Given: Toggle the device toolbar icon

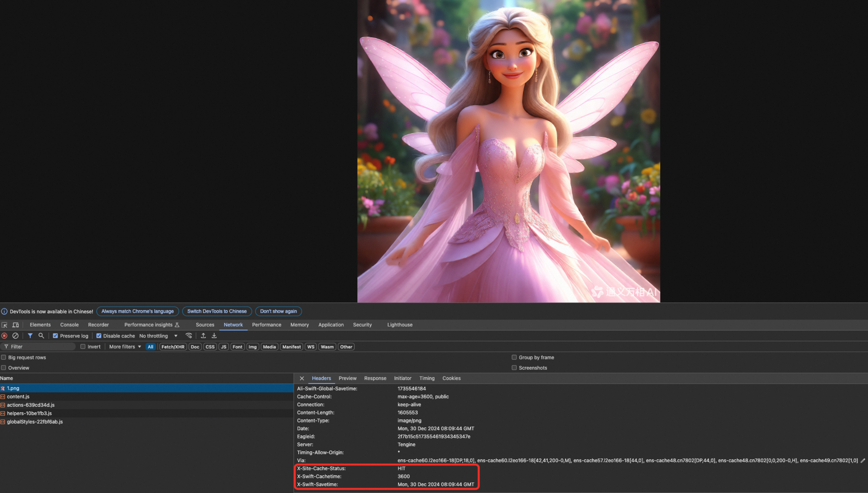Looking at the screenshot, I should [16, 325].
